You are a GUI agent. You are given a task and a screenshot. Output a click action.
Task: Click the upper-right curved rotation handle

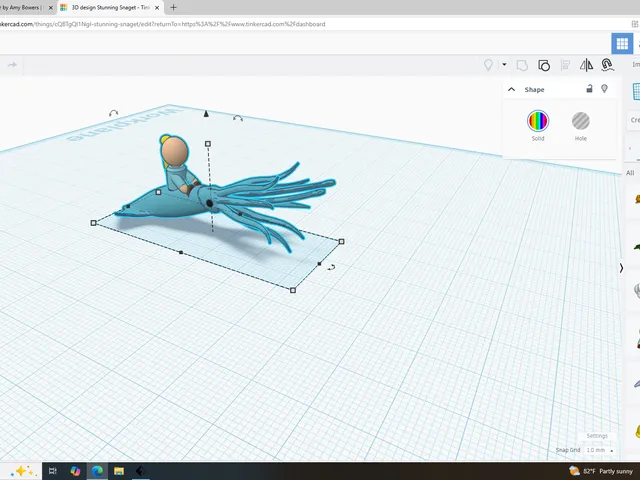click(238, 118)
